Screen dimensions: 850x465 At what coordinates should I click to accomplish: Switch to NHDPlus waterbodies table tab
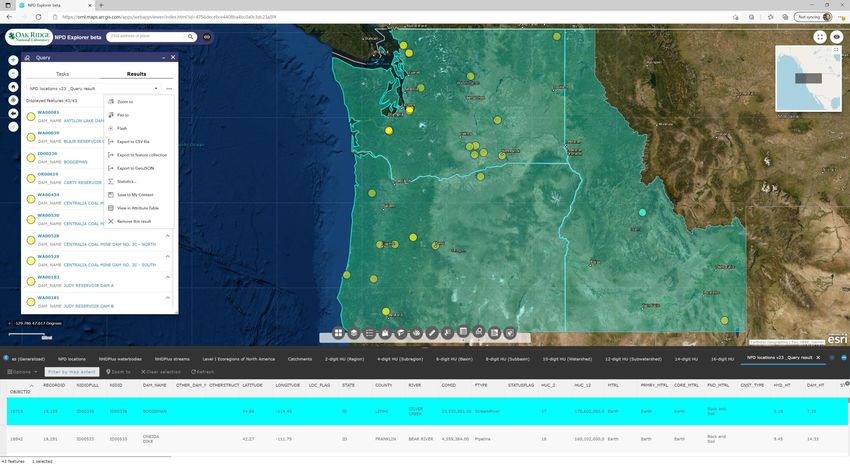coord(120,359)
